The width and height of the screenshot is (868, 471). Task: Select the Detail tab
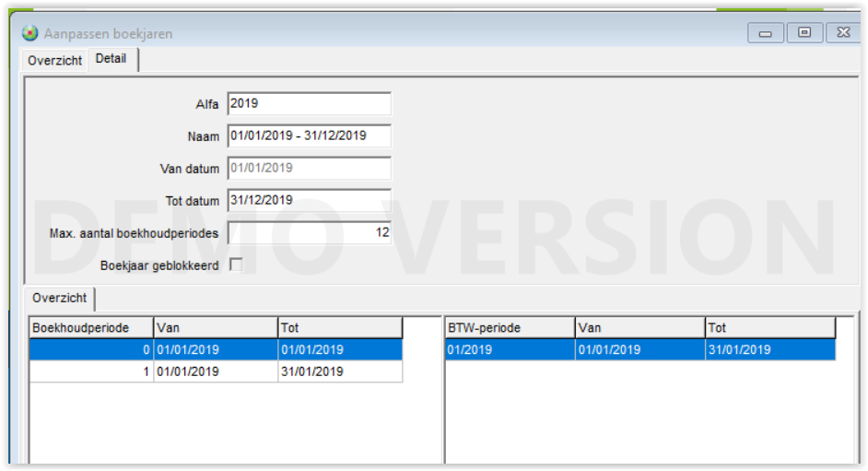pyautogui.click(x=111, y=60)
